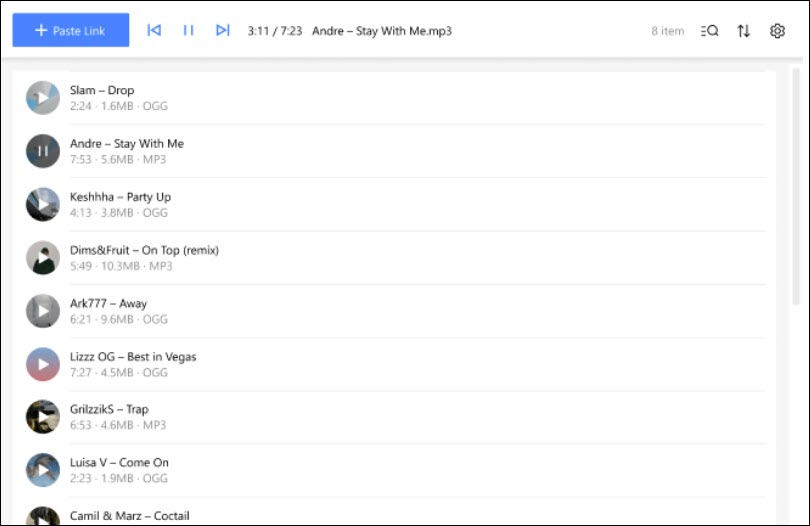Open the playlist search icon
The image size is (810, 526).
[x=709, y=31]
